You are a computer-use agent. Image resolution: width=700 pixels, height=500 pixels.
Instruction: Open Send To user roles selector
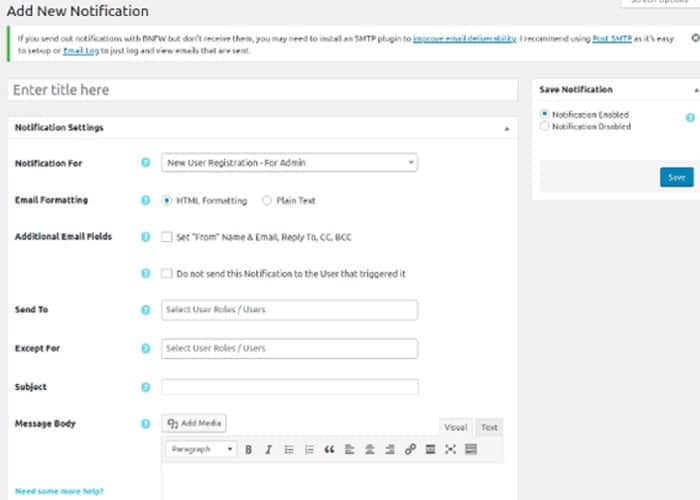coord(289,310)
